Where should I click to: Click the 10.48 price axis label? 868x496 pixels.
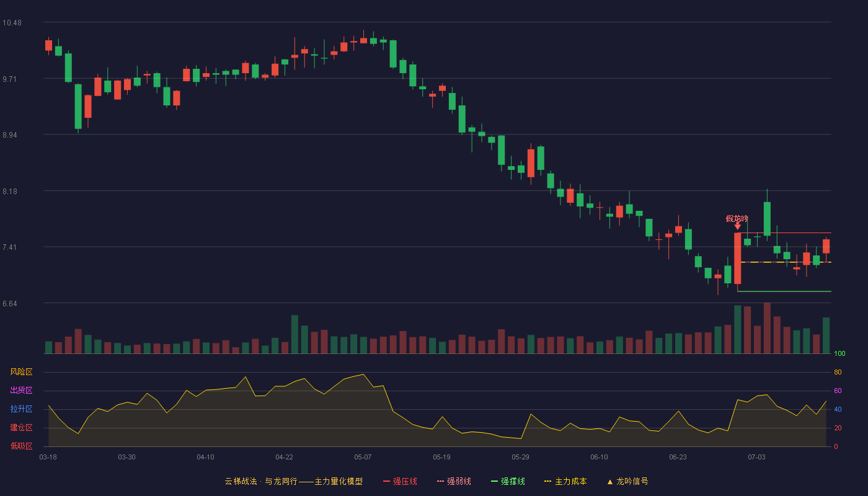(x=12, y=23)
